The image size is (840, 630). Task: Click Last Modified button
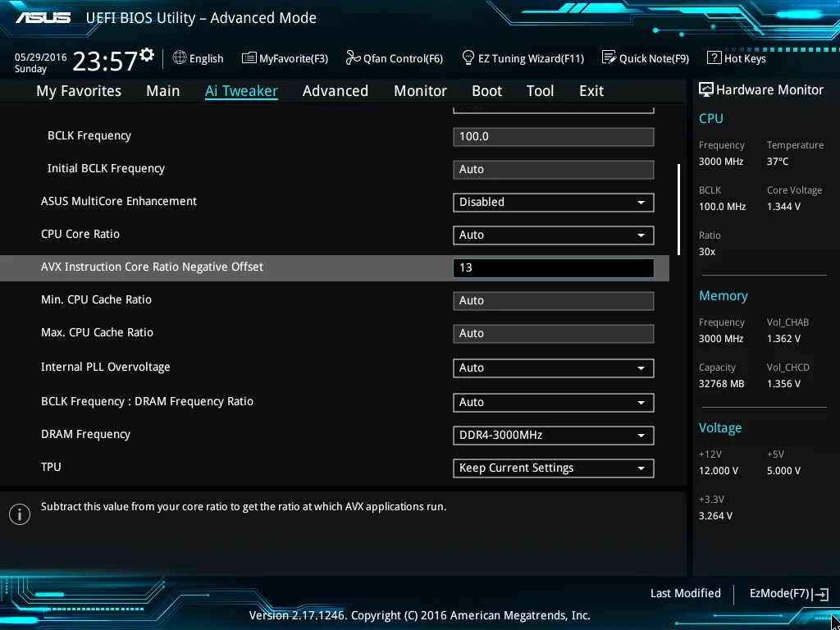(685, 593)
